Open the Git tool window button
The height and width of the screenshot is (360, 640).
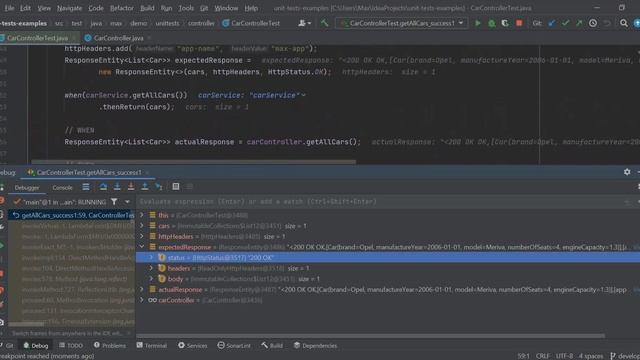pyautogui.click(x=7, y=345)
